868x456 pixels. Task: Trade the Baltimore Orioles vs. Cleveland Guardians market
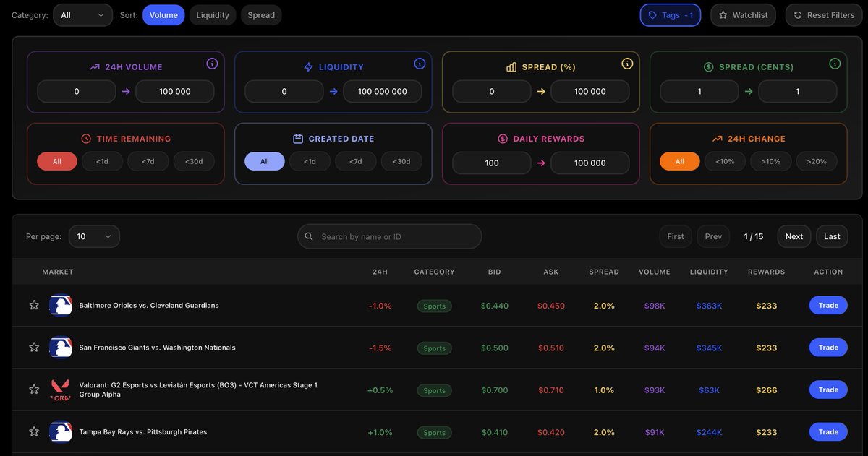click(828, 306)
